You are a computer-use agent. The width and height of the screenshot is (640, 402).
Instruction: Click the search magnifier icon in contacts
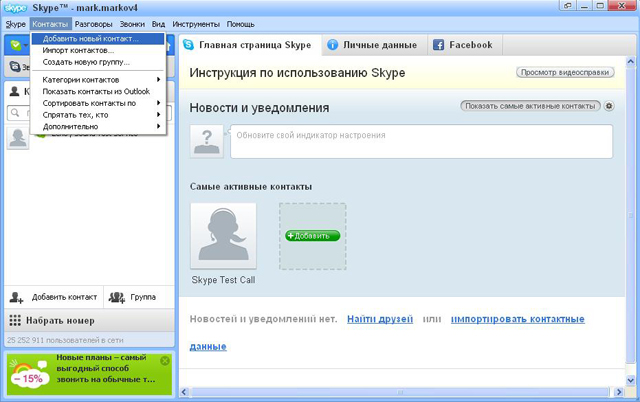[x=15, y=113]
